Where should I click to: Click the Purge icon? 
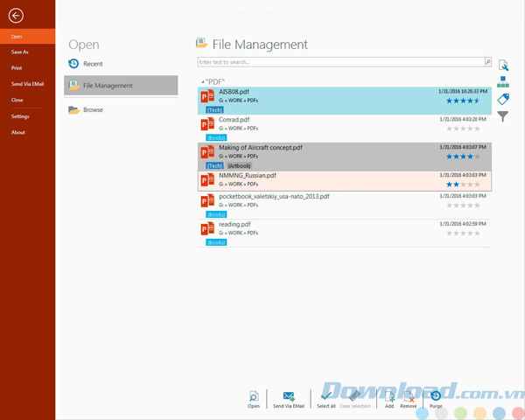[x=435, y=395]
